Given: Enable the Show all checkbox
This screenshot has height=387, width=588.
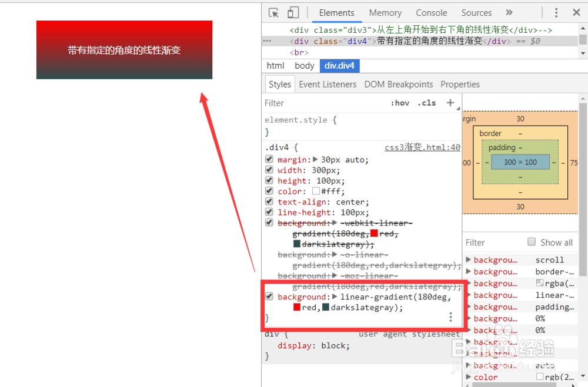Looking at the screenshot, I should click(x=532, y=241).
